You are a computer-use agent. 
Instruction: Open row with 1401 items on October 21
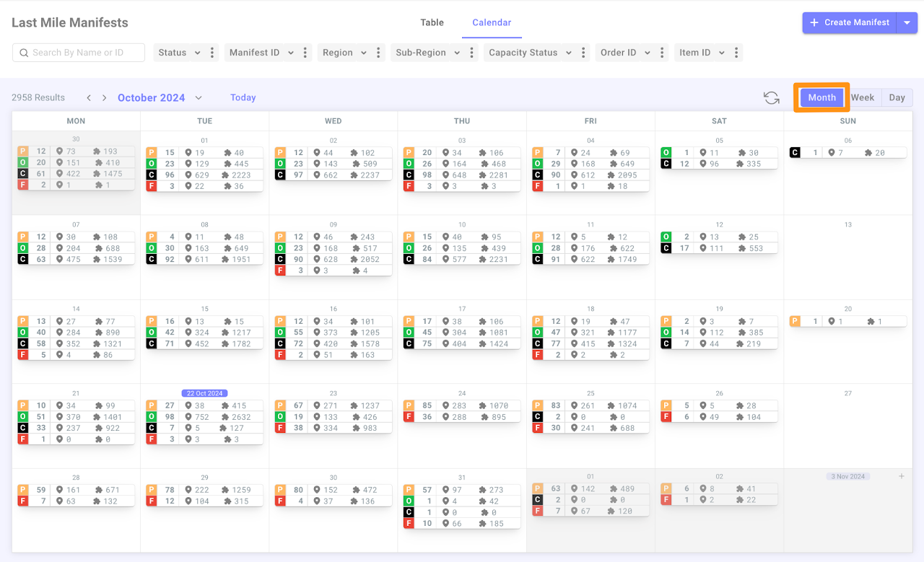click(x=76, y=417)
